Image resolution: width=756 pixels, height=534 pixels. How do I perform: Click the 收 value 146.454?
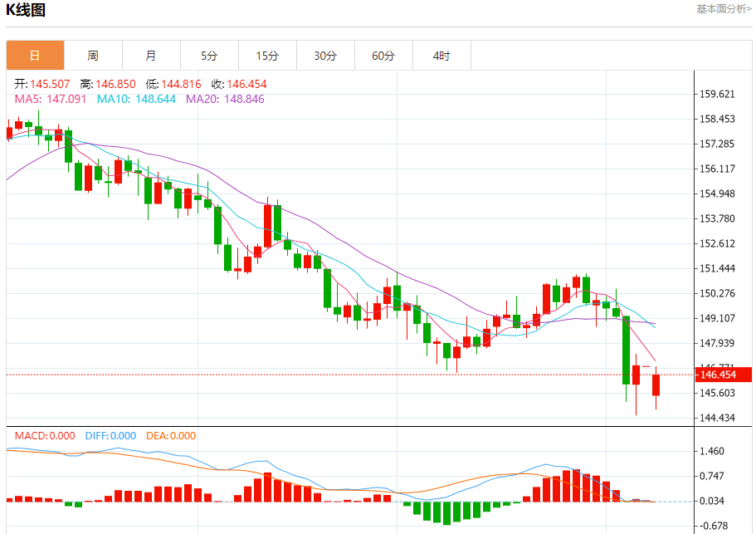coord(246,84)
